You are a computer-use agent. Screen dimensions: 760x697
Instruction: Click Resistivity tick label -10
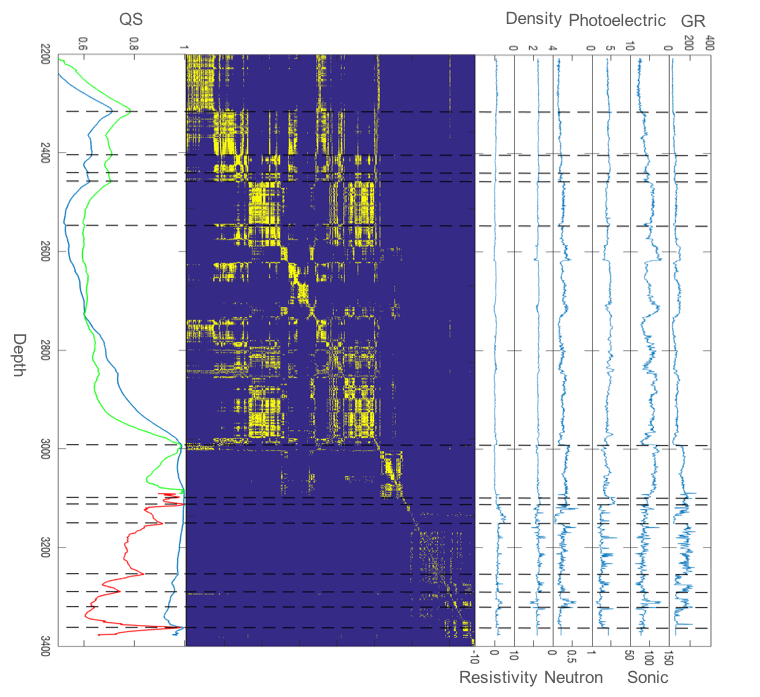tap(474, 658)
